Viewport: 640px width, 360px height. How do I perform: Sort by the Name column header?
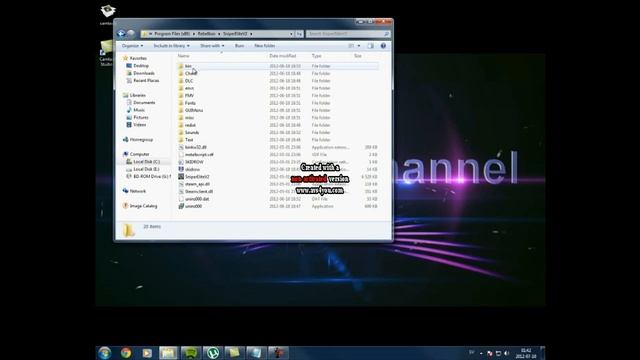click(183, 56)
